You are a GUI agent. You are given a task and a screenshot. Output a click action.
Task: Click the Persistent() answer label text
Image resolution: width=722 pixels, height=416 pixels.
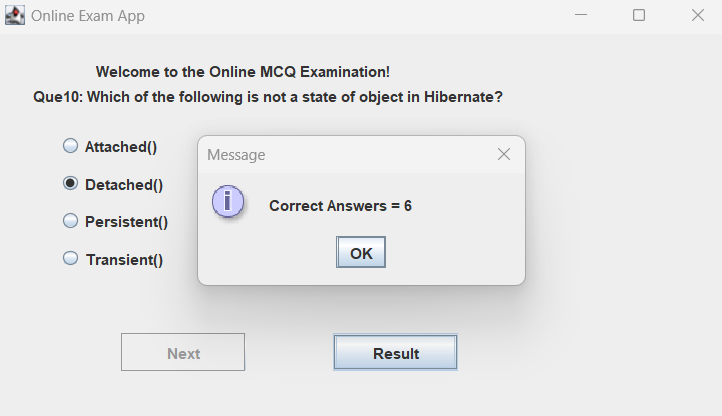pos(126,222)
